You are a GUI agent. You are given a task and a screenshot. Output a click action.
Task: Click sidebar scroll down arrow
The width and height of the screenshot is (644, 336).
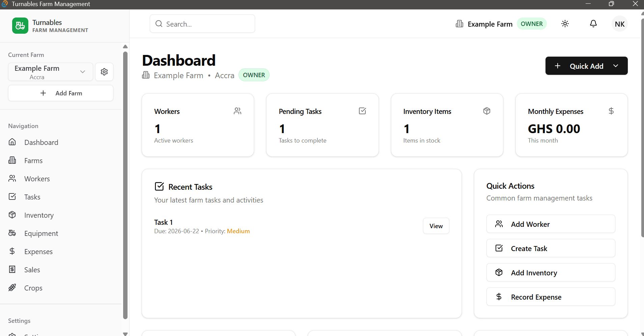pos(125,334)
